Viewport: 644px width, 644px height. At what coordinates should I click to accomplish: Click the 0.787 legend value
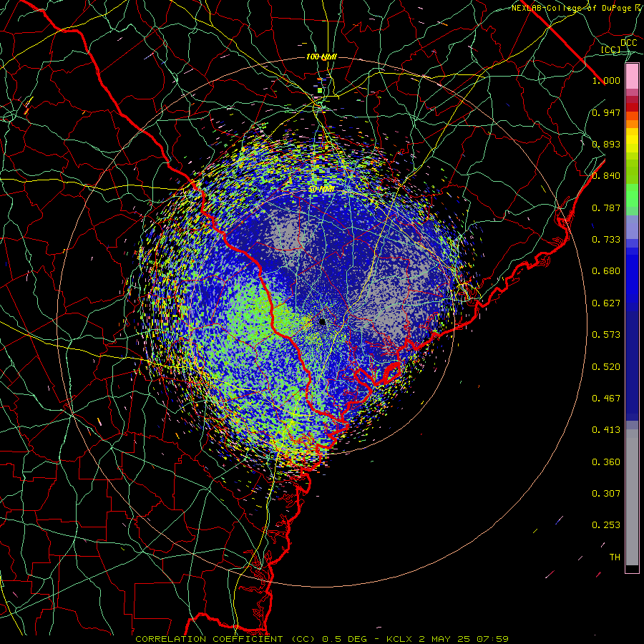click(606, 208)
